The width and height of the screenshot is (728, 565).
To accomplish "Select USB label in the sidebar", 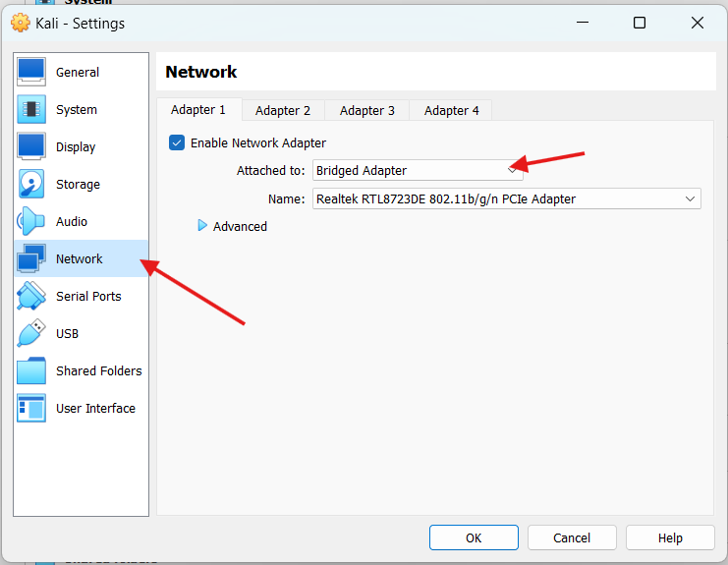I will pyautogui.click(x=68, y=334).
